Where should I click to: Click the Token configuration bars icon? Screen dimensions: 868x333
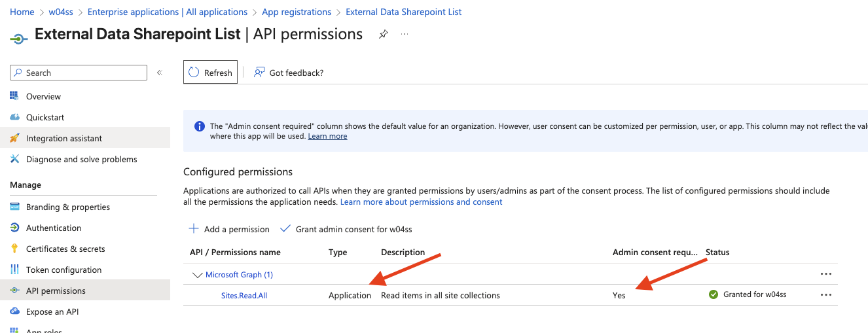14,270
